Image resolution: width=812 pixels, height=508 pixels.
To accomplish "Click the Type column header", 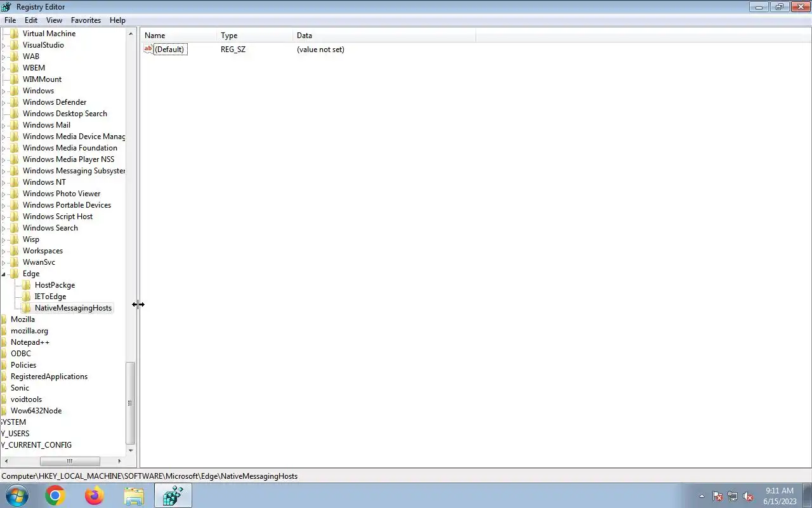I will 255,36.
